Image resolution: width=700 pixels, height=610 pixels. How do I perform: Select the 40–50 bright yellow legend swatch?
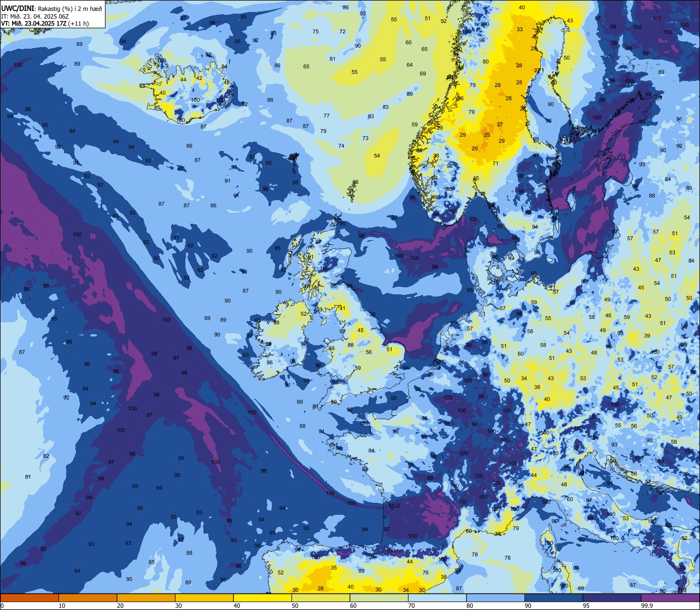(x=262, y=597)
